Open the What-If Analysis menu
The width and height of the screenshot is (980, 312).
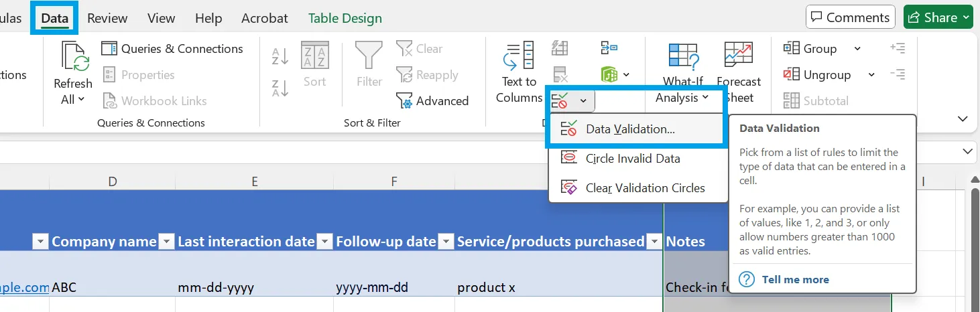[x=682, y=72]
